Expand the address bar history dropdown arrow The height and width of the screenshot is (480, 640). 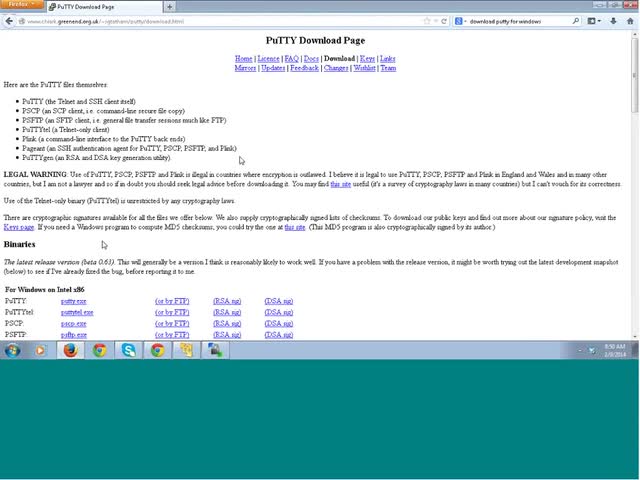click(436, 21)
